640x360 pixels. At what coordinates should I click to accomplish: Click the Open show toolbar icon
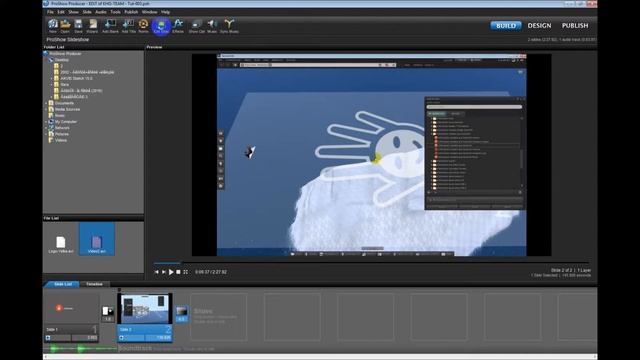coord(65,26)
